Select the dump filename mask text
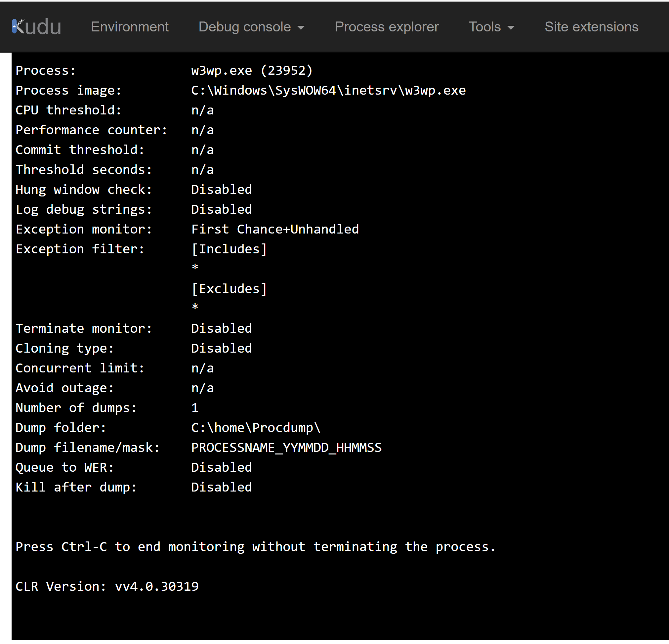 (286, 447)
